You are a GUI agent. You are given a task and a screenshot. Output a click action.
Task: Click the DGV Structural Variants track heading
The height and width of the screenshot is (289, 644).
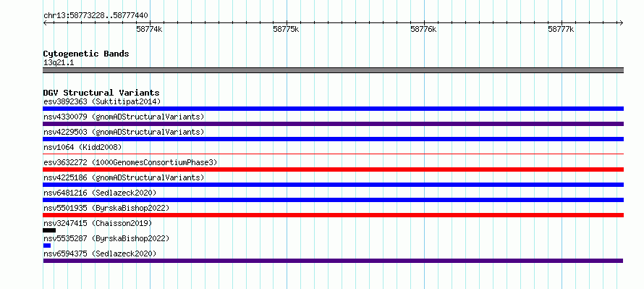point(101,93)
